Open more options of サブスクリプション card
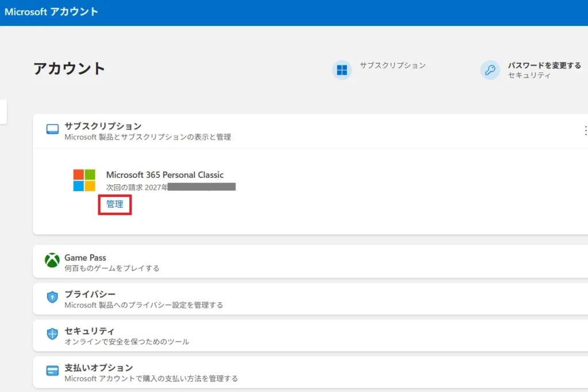The image size is (588, 392). (585, 131)
